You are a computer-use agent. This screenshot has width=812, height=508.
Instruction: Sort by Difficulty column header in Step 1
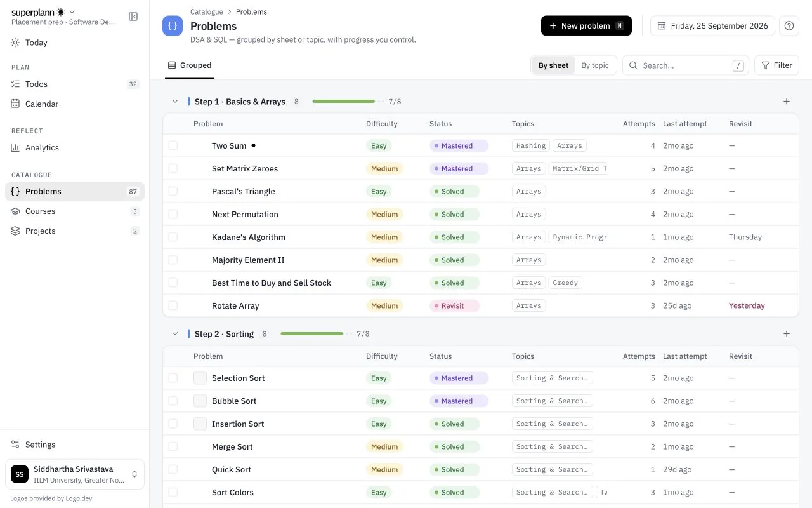tap(382, 124)
